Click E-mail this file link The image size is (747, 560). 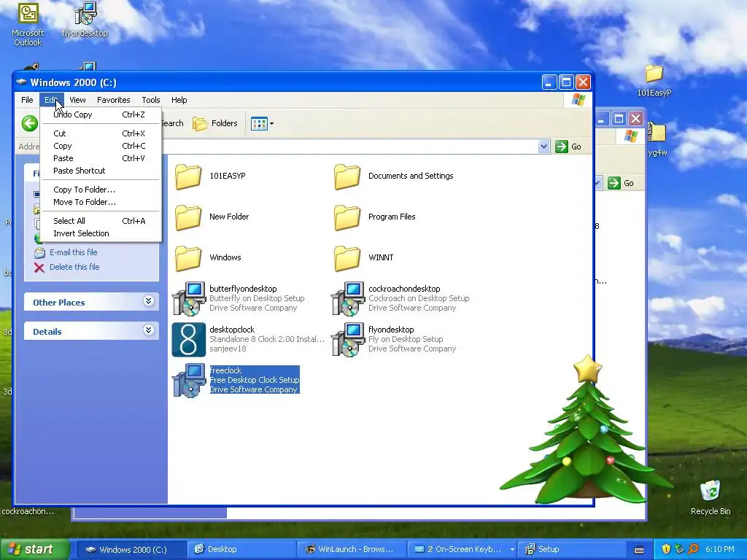[x=74, y=252]
